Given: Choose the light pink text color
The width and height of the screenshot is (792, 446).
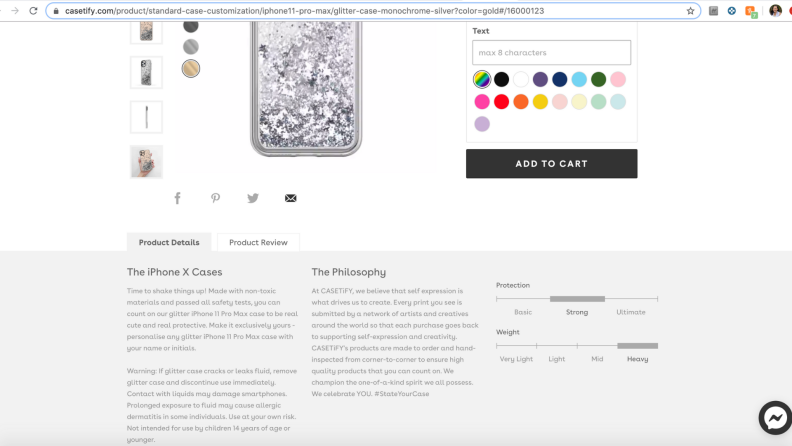Looking at the screenshot, I should click(x=618, y=79).
